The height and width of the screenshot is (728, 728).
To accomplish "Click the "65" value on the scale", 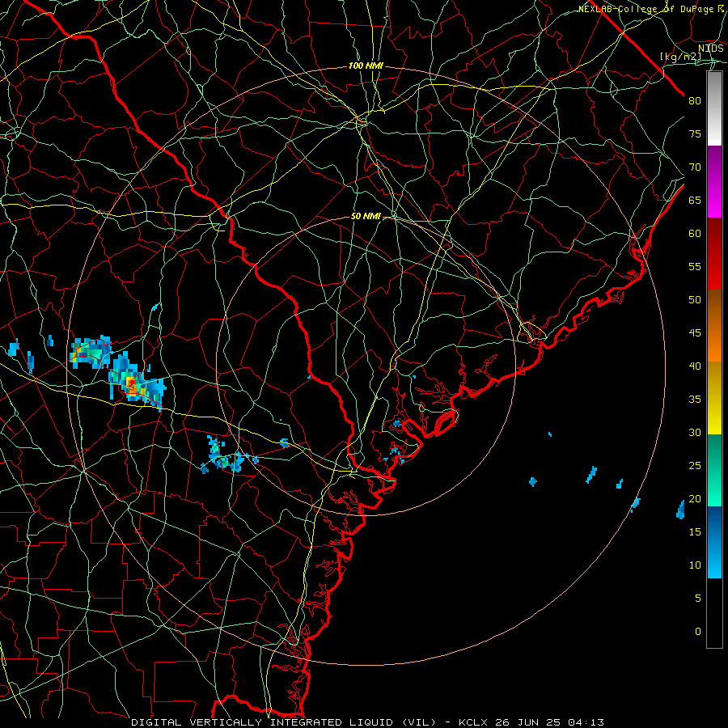I will click(695, 200).
